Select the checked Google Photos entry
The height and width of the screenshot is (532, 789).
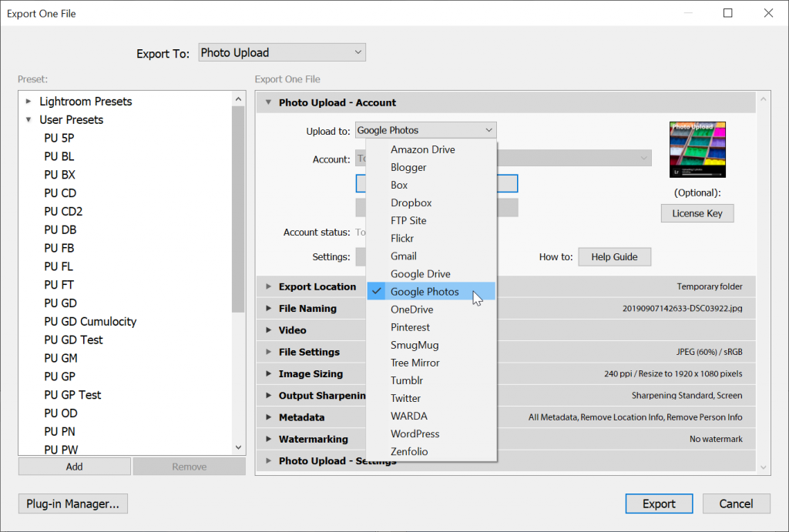point(424,292)
